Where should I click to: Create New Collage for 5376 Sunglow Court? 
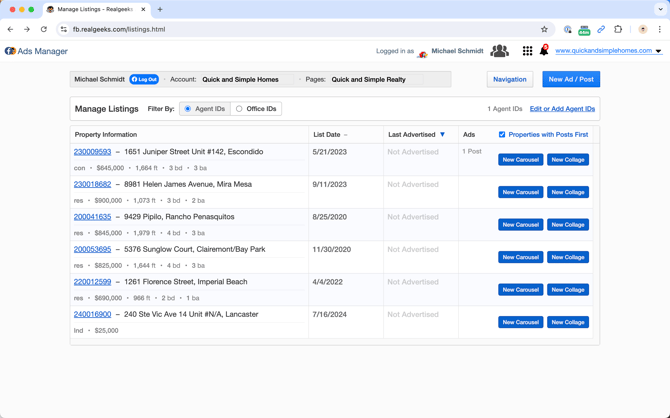(x=568, y=257)
